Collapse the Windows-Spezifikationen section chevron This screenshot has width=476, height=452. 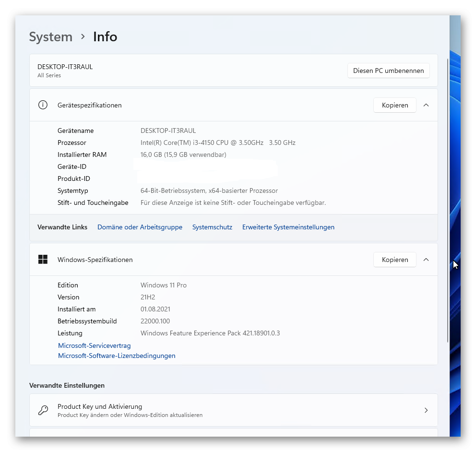(x=426, y=260)
